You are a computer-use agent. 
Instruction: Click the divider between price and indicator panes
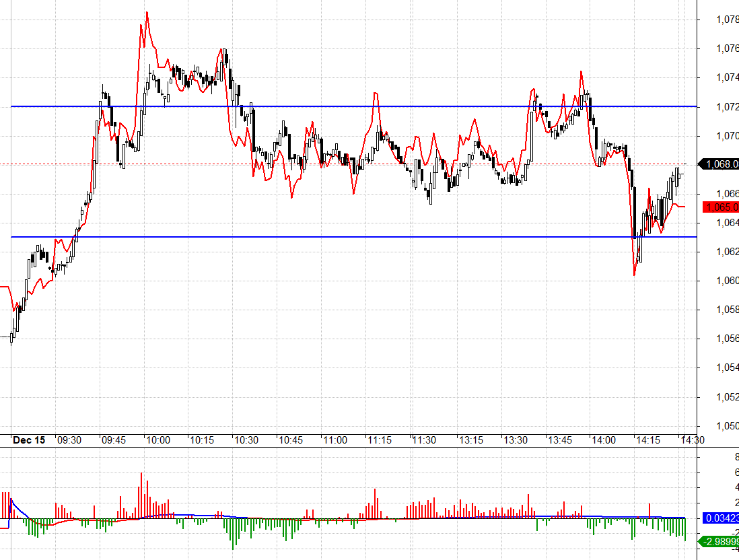[x=337, y=448]
